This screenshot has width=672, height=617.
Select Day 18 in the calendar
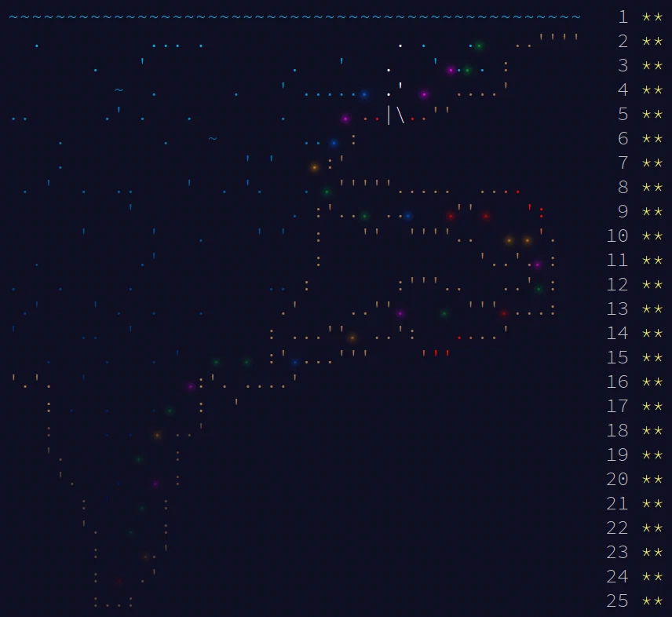click(x=618, y=430)
